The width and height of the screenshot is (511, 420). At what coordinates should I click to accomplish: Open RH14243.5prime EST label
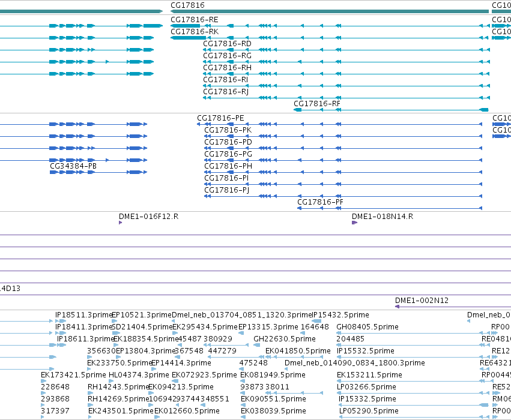[118, 387]
